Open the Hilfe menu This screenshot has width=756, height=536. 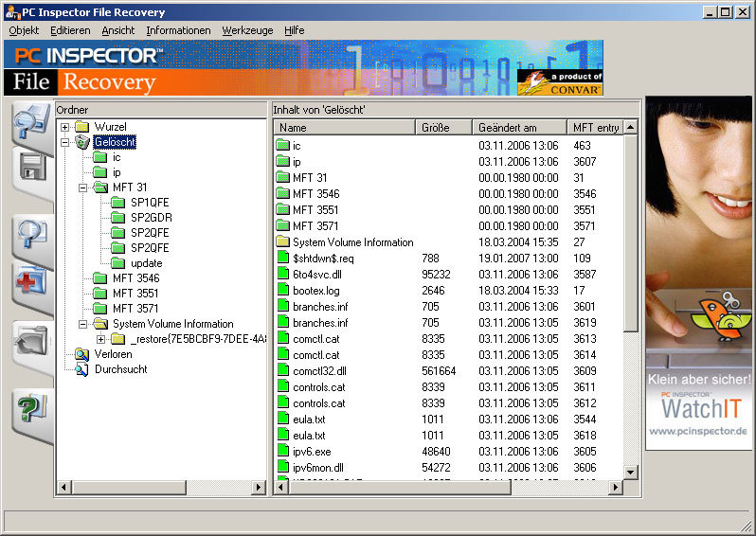click(x=294, y=30)
